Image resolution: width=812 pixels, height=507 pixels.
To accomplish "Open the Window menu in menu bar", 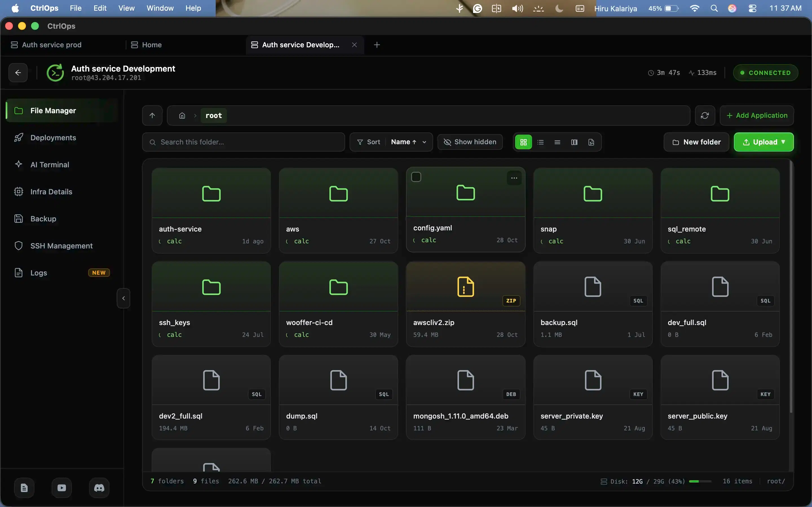I will tap(160, 8).
